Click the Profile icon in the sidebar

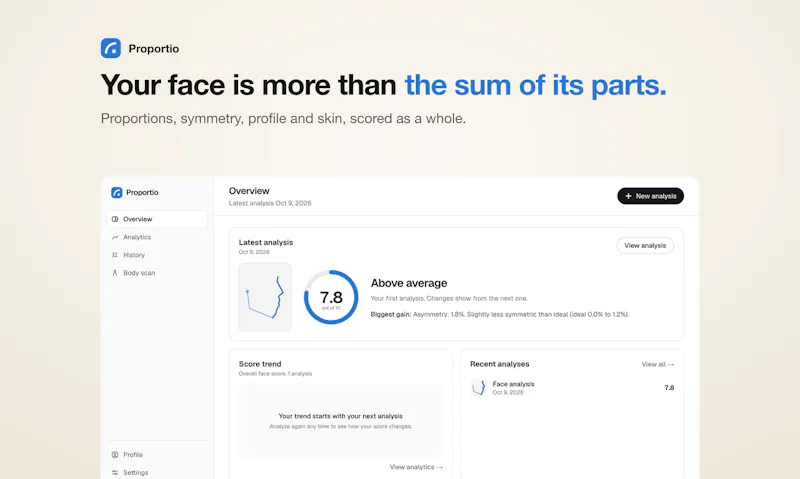115,455
